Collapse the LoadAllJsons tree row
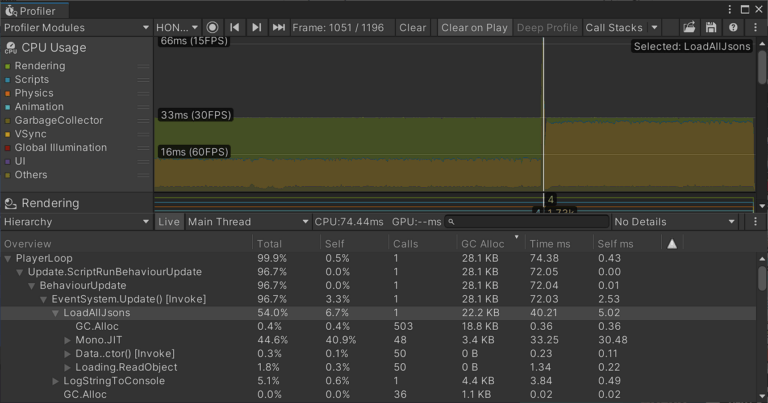Image resolution: width=768 pixels, height=403 pixels. (56, 313)
